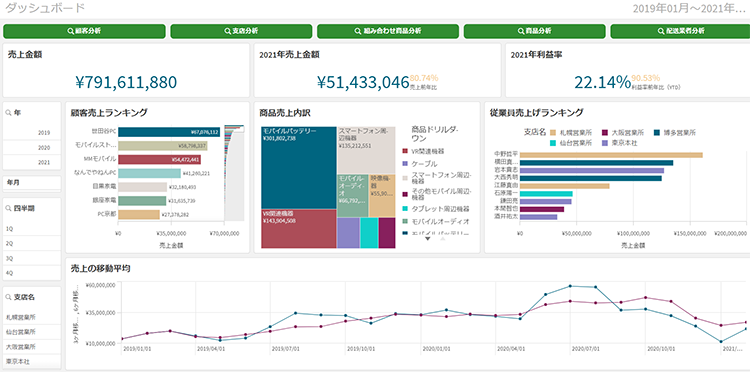Open the 商品分析 sheet button
The width and height of the screenshot is (750, 372).
535,31
